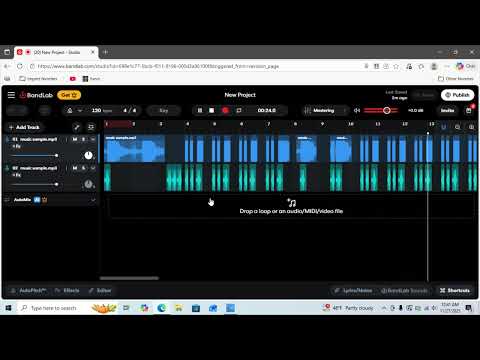Image resolution: width=480 pixels, height=360 pixels.
Task: Open the Editor tab
Action: (x=100, y=291)
